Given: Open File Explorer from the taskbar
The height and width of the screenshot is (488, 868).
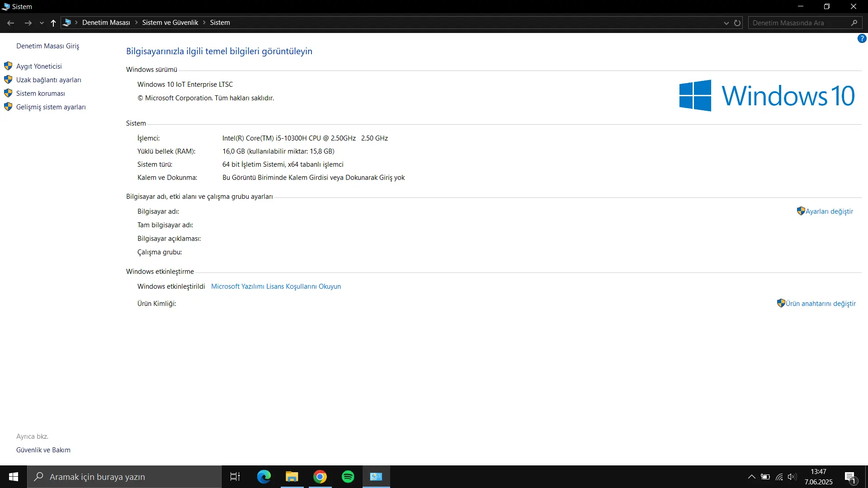Looking at the screenshot, I should pos(292,477).
